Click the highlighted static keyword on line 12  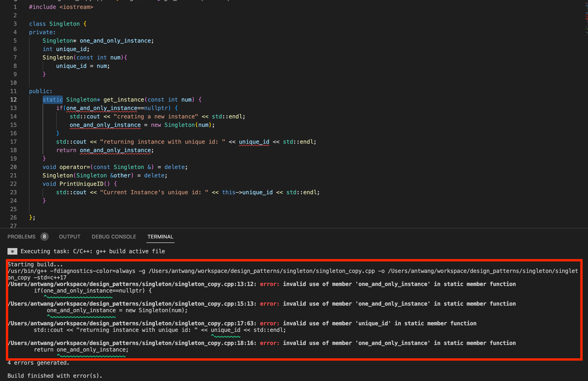[x=52, y=99]
